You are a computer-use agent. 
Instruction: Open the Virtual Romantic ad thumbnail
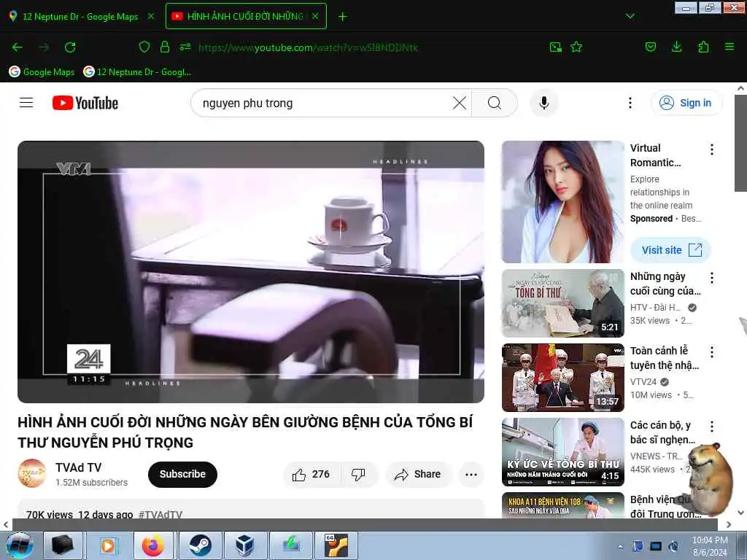[563, 202]
